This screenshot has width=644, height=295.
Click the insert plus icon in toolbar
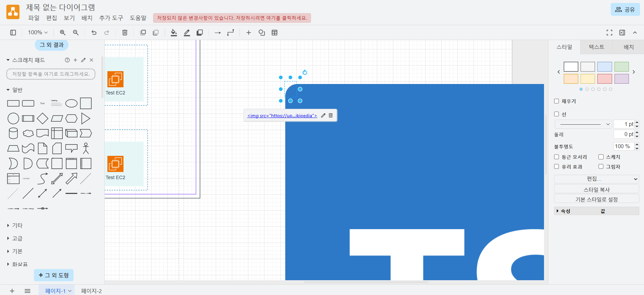tap(249, 33)
